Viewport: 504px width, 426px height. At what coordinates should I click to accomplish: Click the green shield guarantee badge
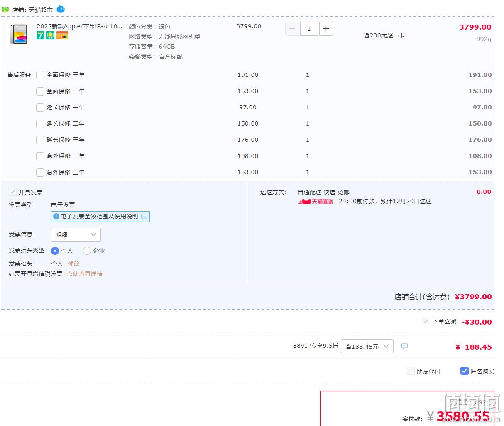[x=50, y=36]
